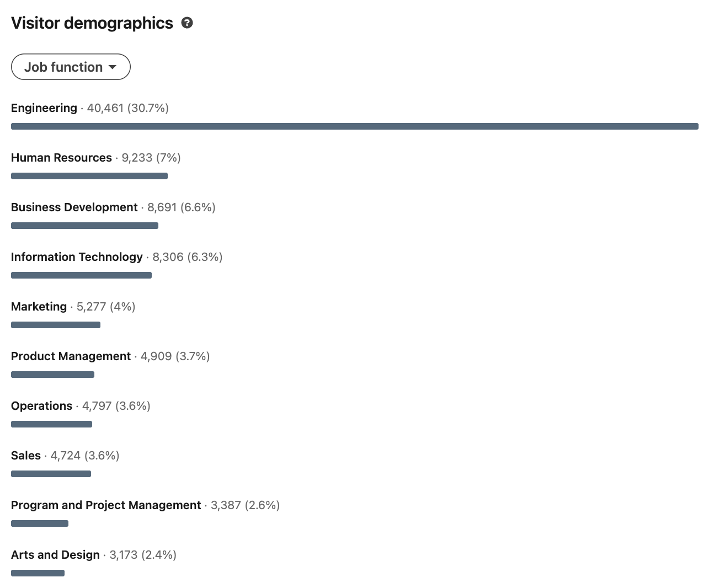714x588 pixels.
Task: Click the Program and Project Management label
Action: (x=105, y=505)
